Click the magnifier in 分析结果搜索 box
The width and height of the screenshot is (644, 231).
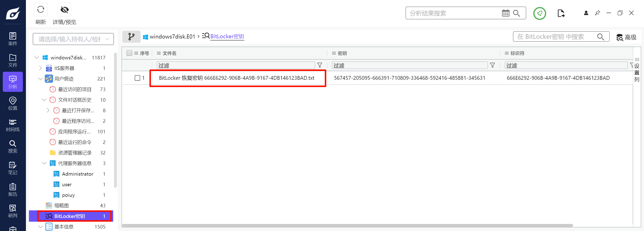(x=516, y=13)
